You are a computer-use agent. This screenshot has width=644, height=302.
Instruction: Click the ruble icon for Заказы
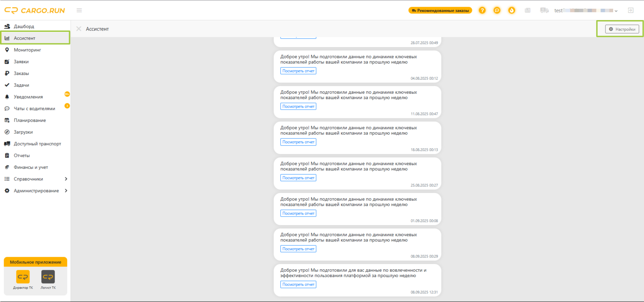(x=7, y=73)
